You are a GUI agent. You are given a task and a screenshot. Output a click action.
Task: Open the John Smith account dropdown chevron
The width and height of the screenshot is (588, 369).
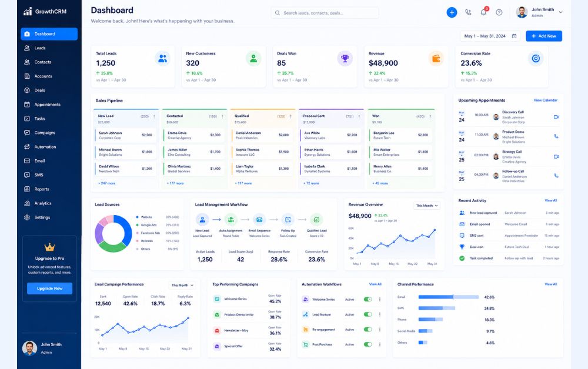560,12
